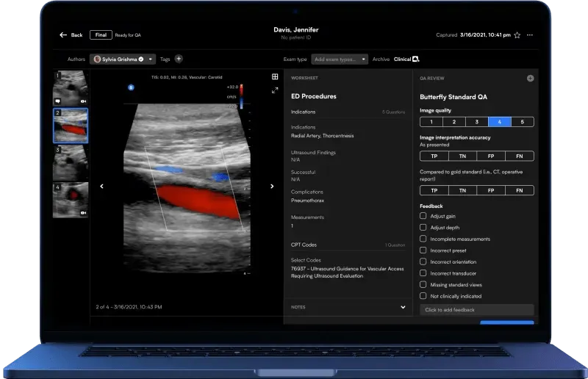Select TP under As presented accuracy

pyautogui.click(x=434, y=156)
